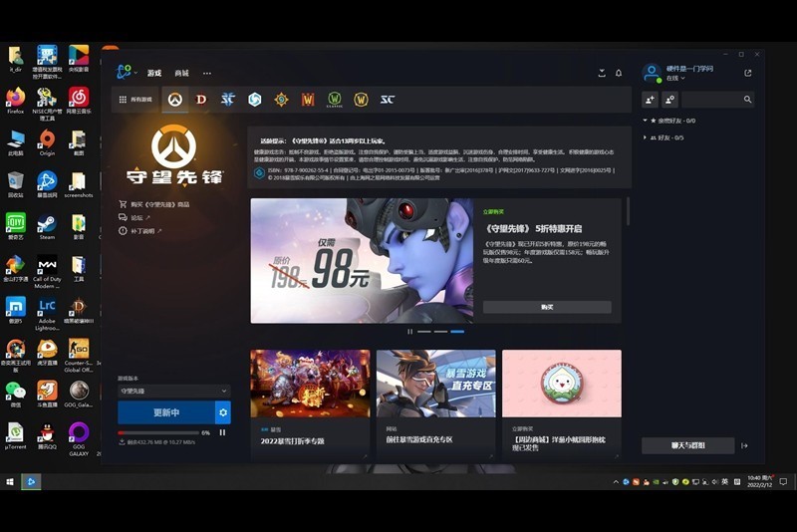The height and width of the screenshot is (532, 797).
Task: Open the GOG GALAXY desktop shortcut
Action: coord(79,439)
